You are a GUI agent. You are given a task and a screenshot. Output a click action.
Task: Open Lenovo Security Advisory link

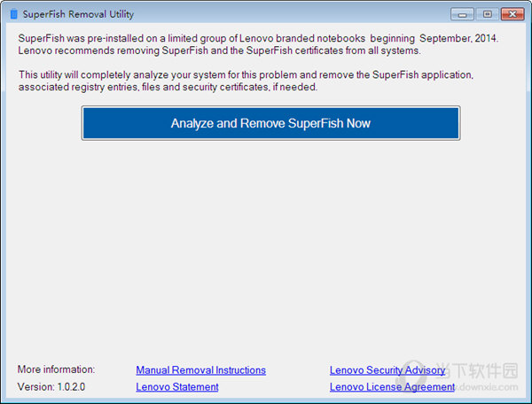point(387,370)
